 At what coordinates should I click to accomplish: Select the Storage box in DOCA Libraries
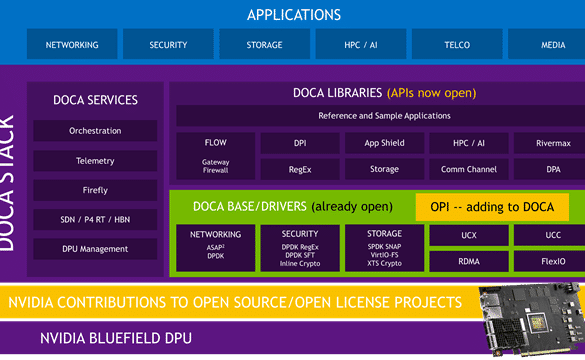pyautogui.click(x=384, y=169)
